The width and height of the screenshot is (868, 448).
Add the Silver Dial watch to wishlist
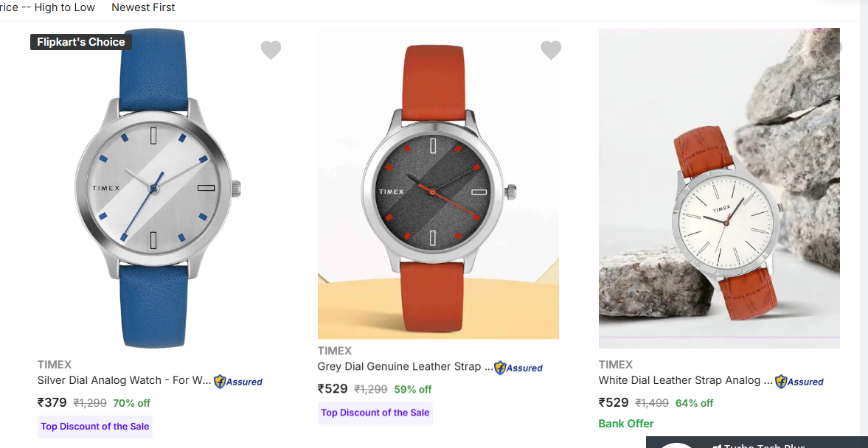pos(271,50)
